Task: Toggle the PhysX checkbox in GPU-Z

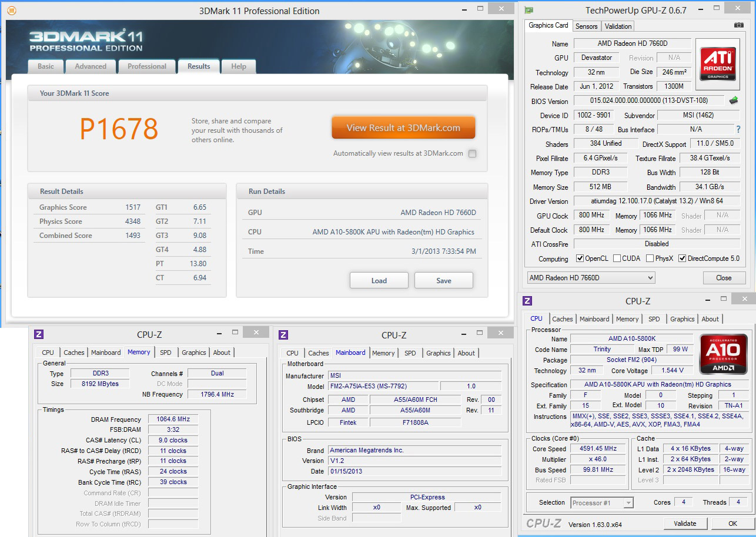Action: coord(650,259)
